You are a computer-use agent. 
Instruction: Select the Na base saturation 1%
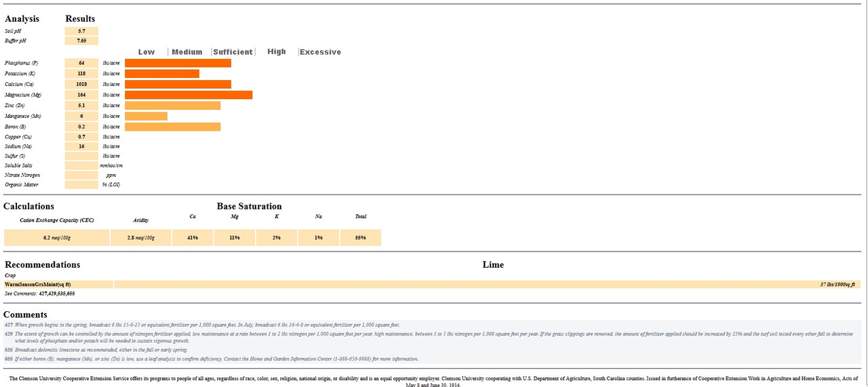(x=319, y=238)
